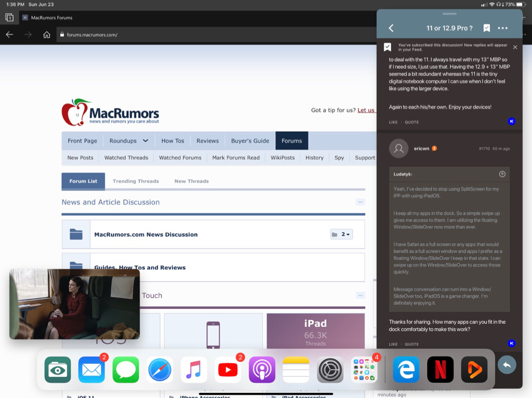Go back in the slide-over thread panel
The image size is (532, 398).
[x=391, y=28]
